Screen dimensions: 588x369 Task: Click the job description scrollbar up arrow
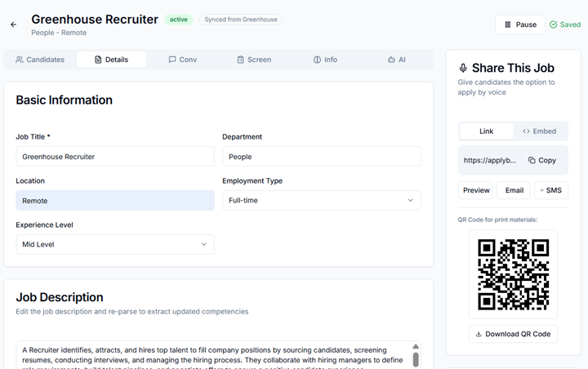pyautogui.click(x=416, y=346)
